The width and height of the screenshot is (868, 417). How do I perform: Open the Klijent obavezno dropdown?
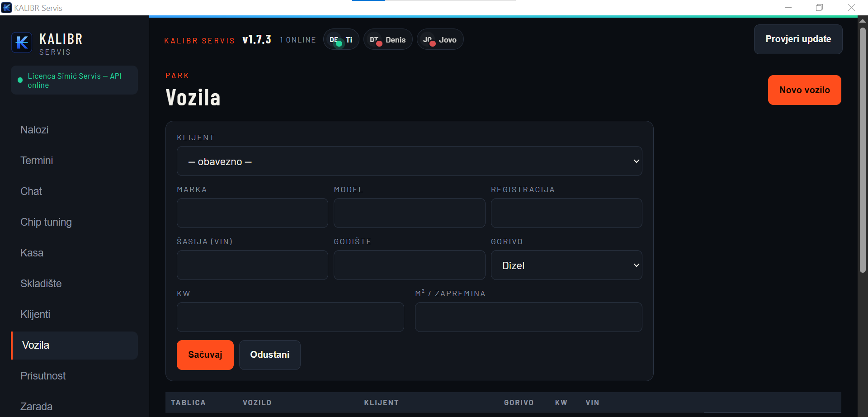[409, 161]
